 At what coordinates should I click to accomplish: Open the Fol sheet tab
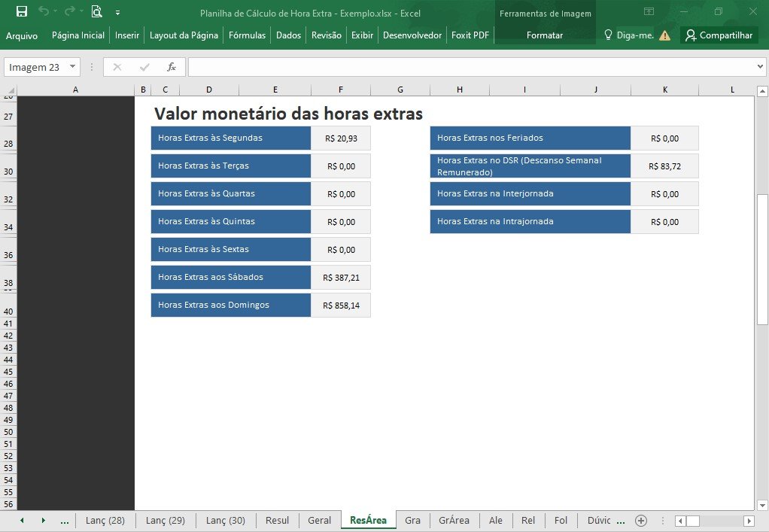coord(561,520)
